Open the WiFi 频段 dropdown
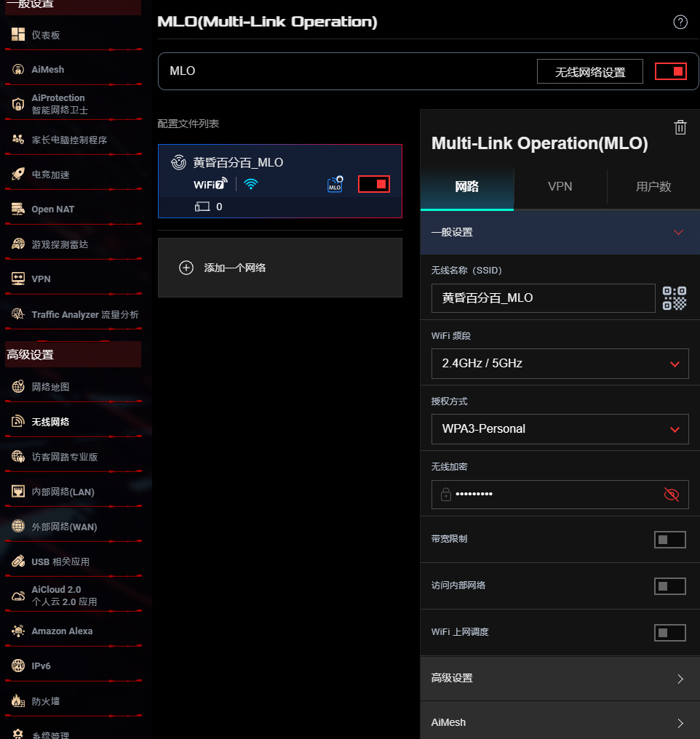Screen dimensions: 700x739 point(560,364)
